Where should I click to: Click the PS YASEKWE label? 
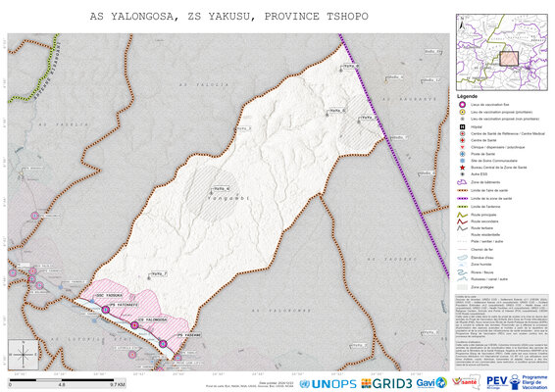coord(188,335)
